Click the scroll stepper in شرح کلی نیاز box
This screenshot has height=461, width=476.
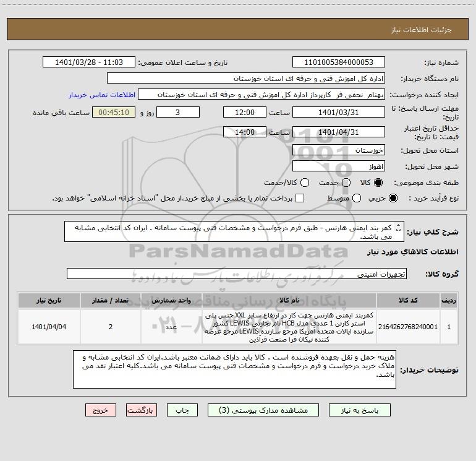point(399,228)
